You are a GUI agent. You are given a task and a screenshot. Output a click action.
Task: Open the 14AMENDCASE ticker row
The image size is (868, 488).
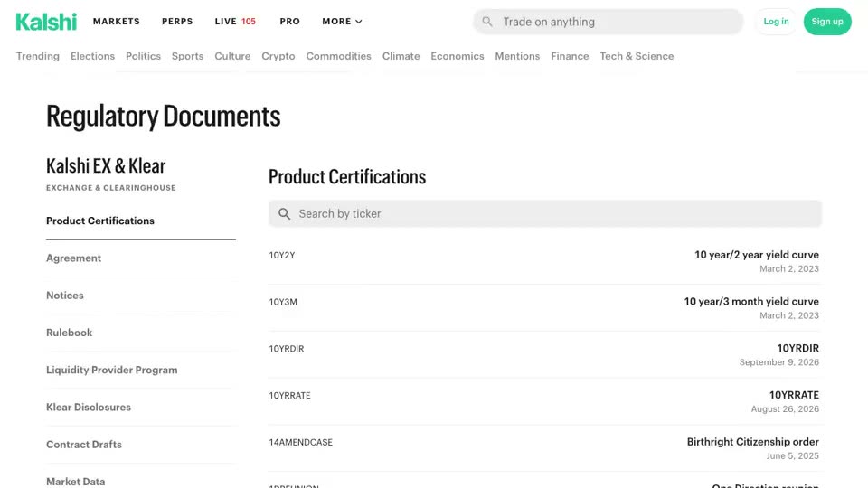(x=544, y=448)
